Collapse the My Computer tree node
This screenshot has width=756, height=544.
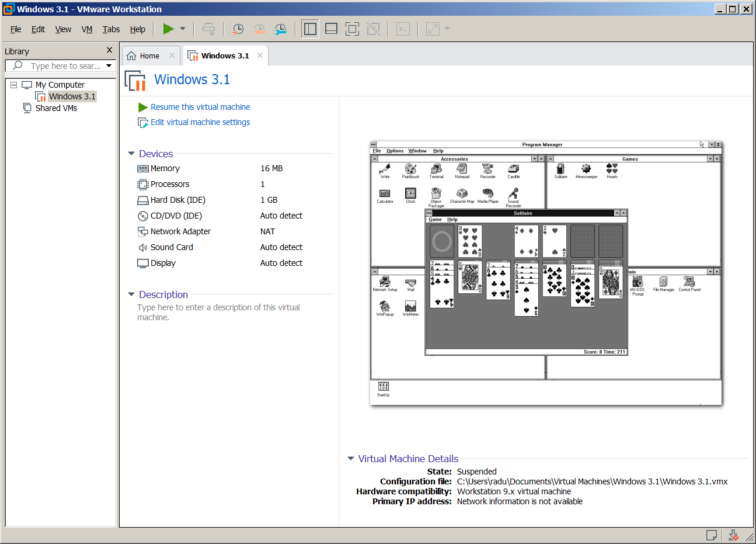[14, 85]
